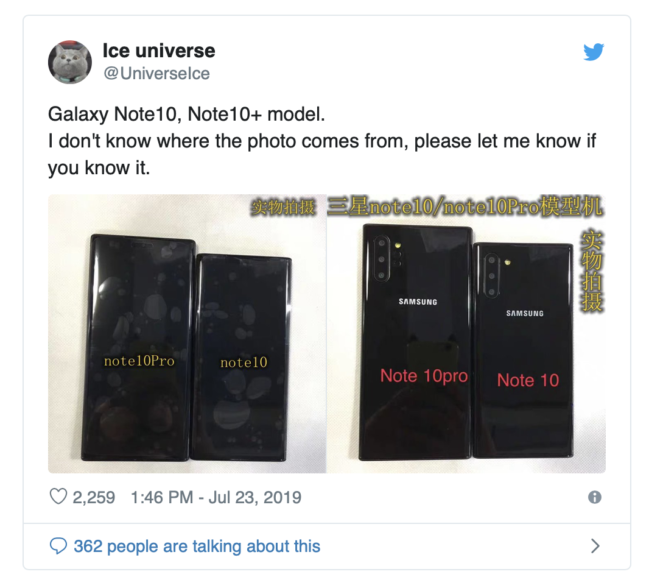
Task: Visit the @UniverseIce handle
Action: click(156, 74)
